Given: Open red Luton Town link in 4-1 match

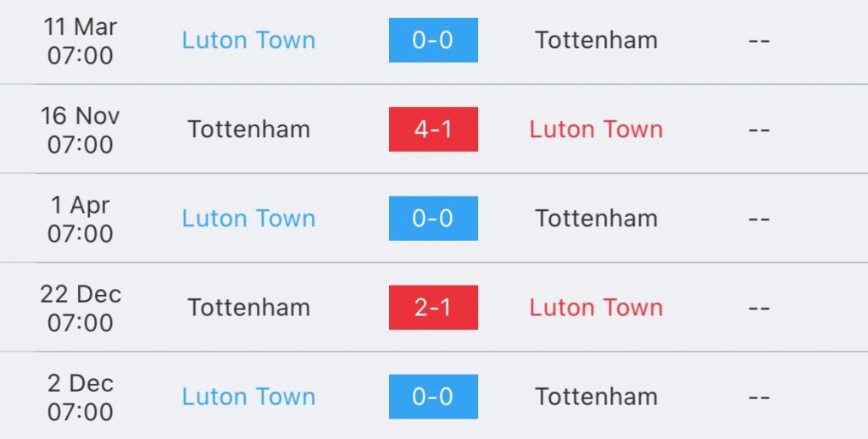Looking at the screenshot, I should 596,129.
